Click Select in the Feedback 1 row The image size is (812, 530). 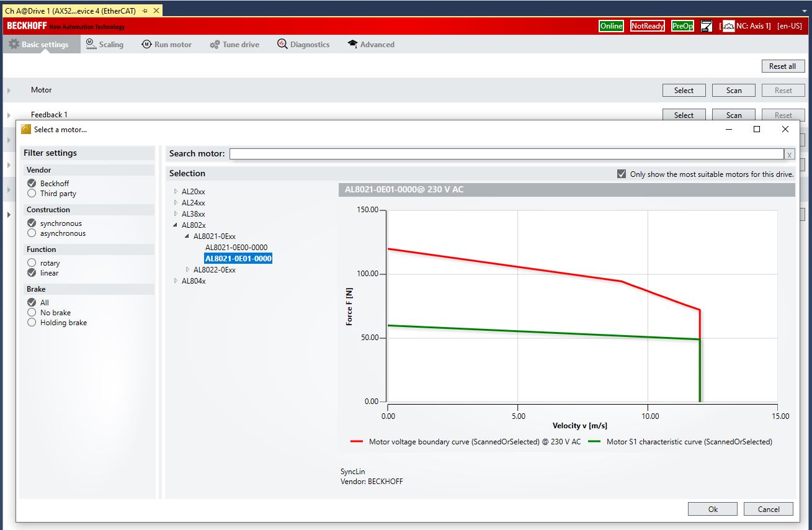684,115
